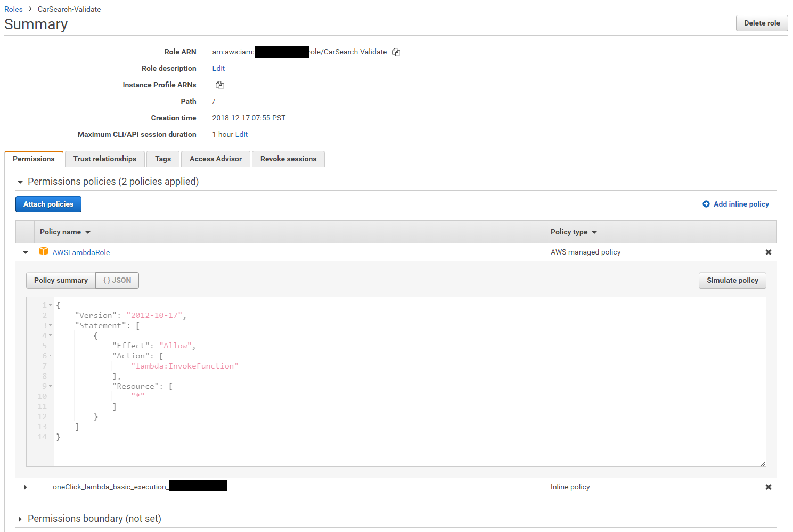This screenshot has width=793, height=532.
Task: Sort by Policy type column
Action: [574, 232]
